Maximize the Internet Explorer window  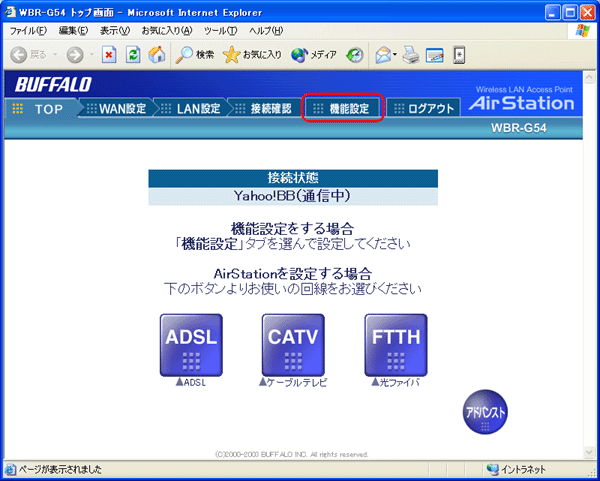coord(570,13)
